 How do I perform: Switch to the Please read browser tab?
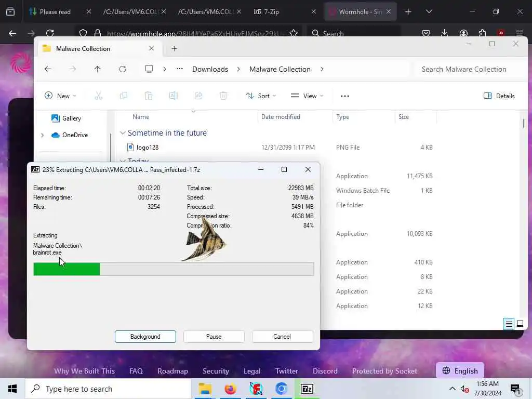tap(54, 12)
